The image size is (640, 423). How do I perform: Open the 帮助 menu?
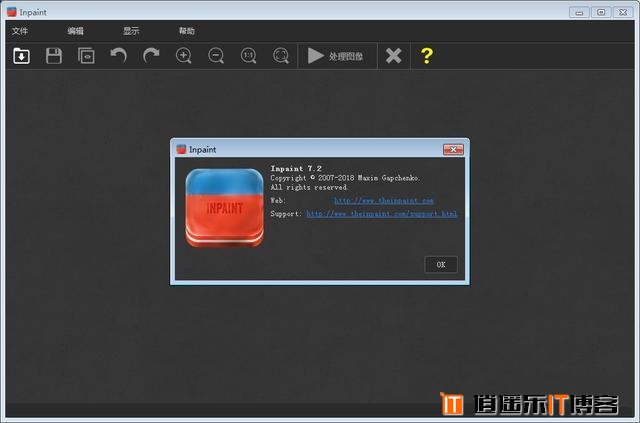187,31
